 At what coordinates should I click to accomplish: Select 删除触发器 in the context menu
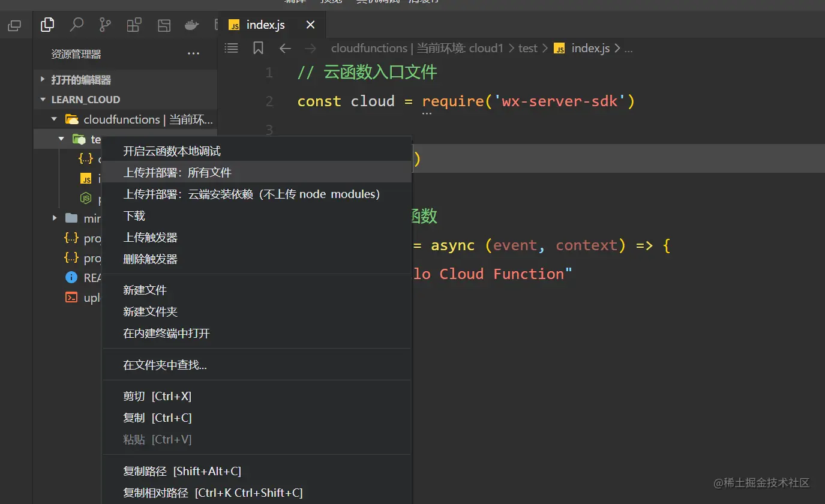point(257,259)
